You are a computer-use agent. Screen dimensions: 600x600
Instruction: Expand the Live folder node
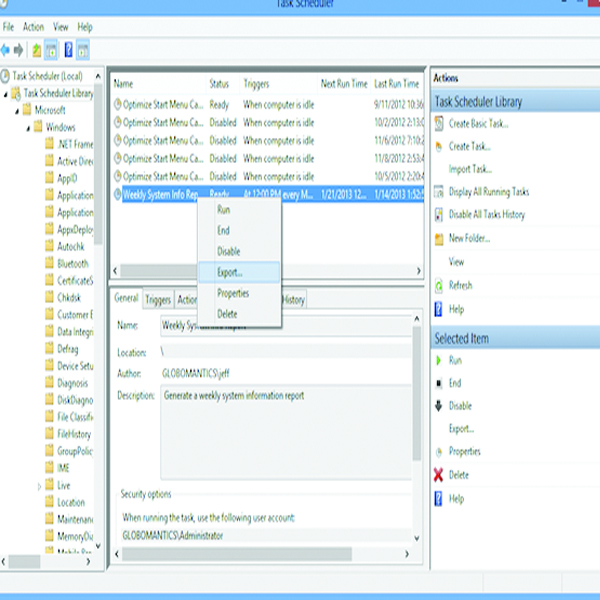(x=39, y=486)
